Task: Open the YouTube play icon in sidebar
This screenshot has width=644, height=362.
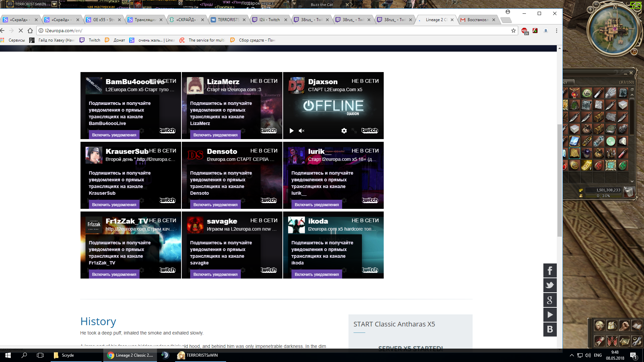Action: 550,315
